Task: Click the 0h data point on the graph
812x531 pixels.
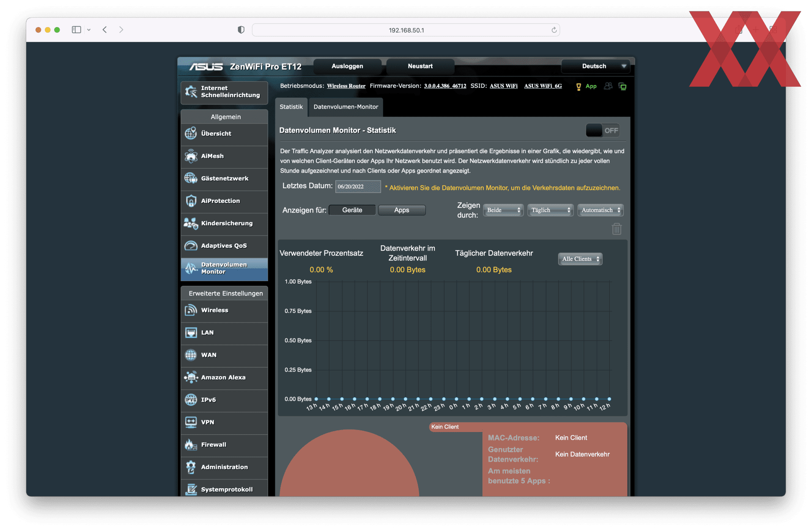Action: (x=456, y=399)
